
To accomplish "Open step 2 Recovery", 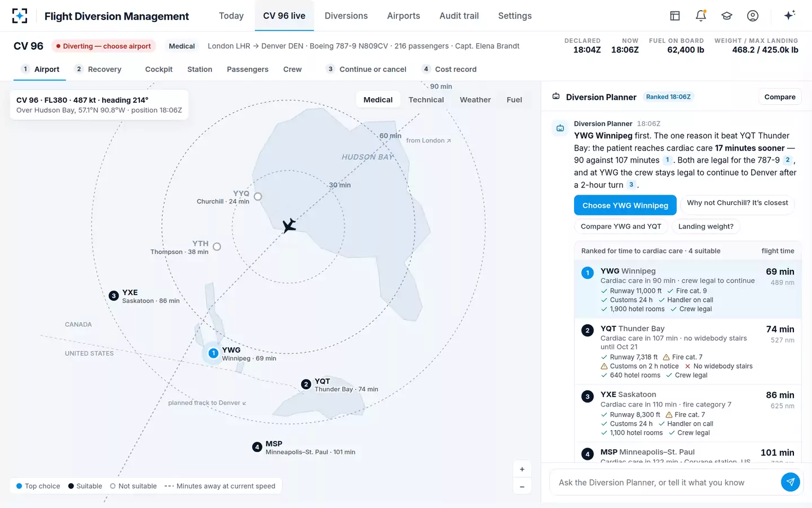I will coord(99,69).
